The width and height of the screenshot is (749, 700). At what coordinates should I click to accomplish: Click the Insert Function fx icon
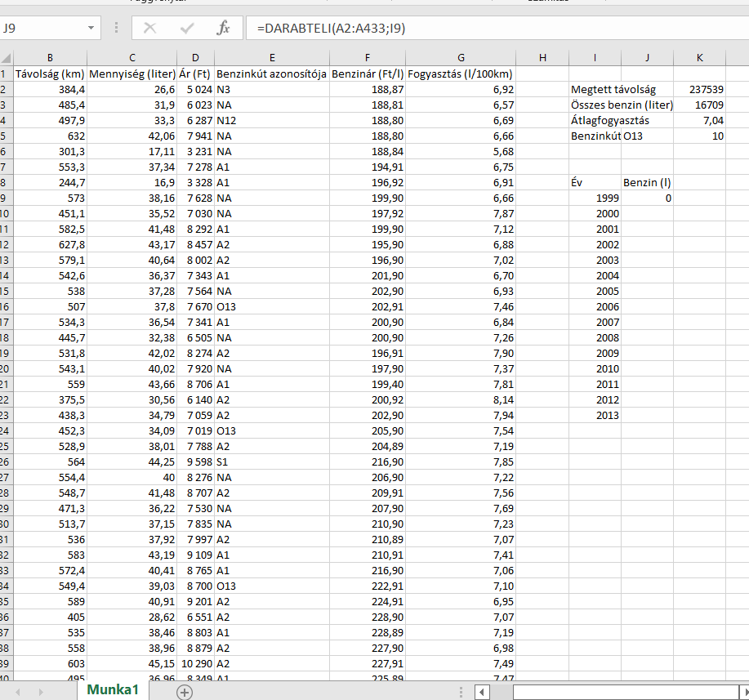223,28
